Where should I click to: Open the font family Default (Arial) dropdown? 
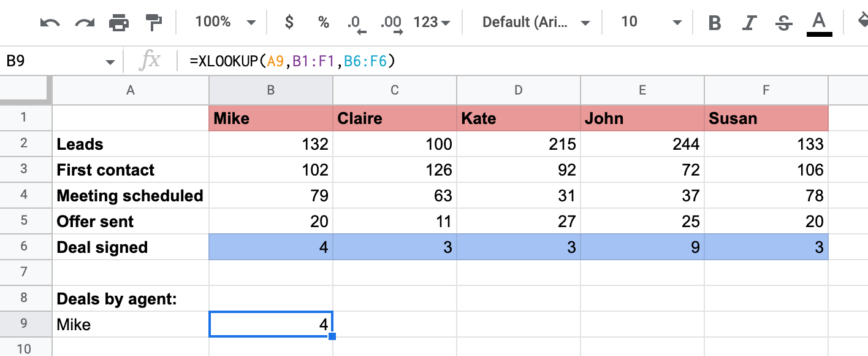[x=535, y=23]
